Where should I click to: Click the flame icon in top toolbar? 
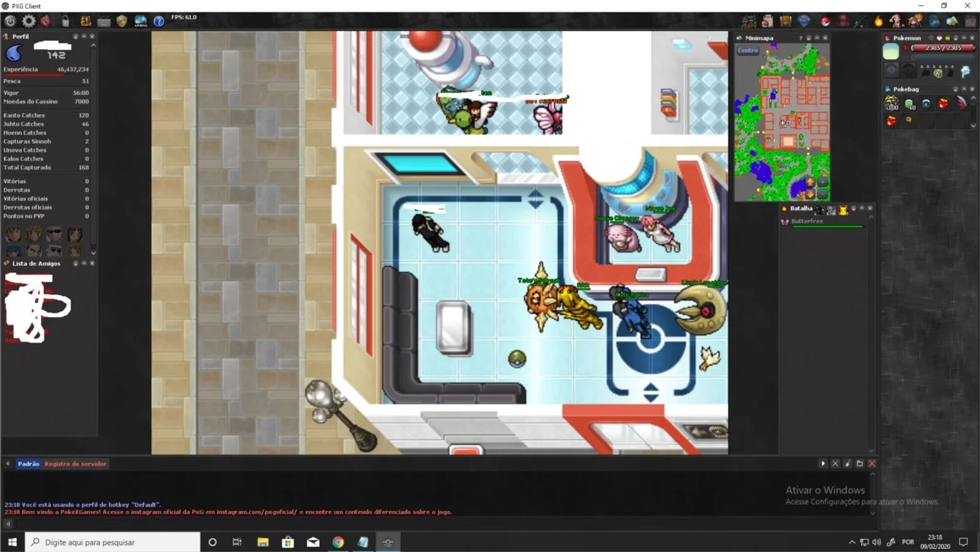point(878,21)
